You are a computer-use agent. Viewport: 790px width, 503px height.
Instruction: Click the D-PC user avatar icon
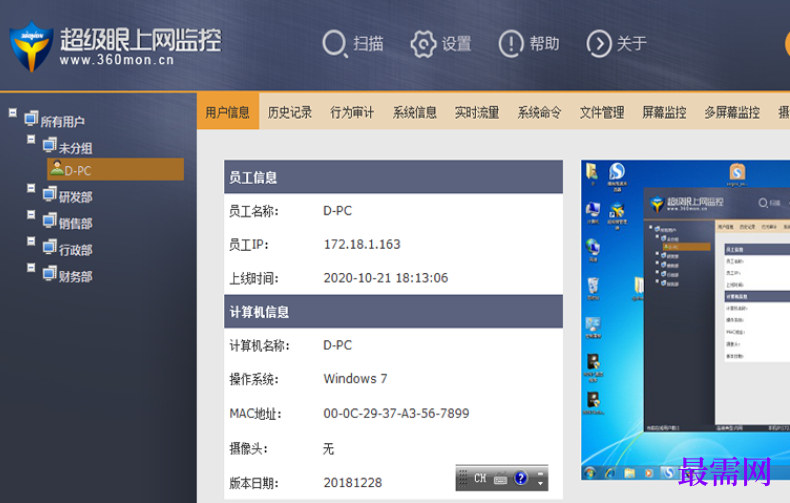coord(56,168)
